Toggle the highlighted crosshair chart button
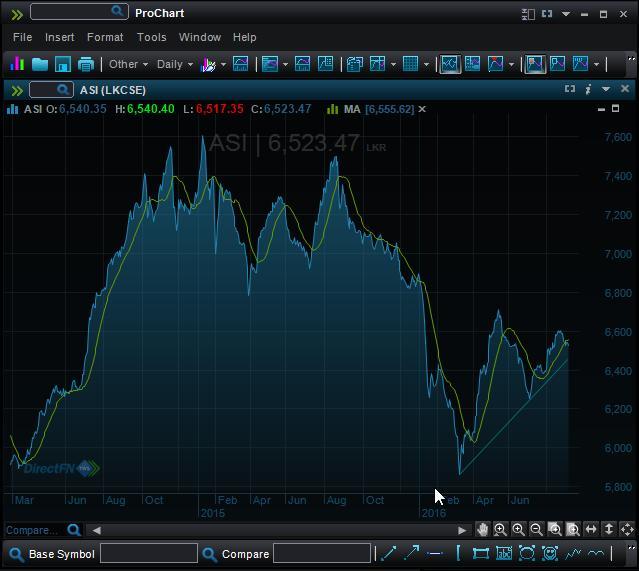Viewport: 639px width, 571px height. [535, 64]
